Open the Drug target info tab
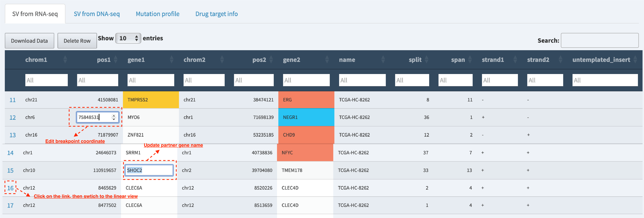The image size is (644, 218). click(216, 14)
